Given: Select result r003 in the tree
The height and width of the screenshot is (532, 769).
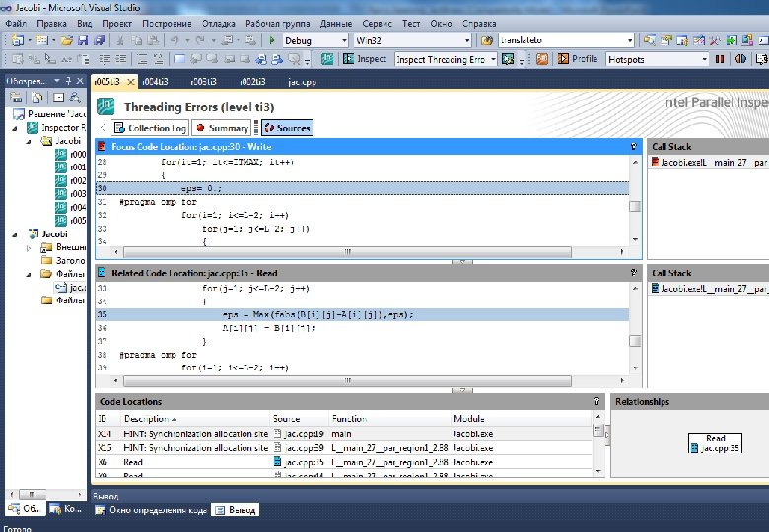Looking at the screenshot, I should (71, 194).
